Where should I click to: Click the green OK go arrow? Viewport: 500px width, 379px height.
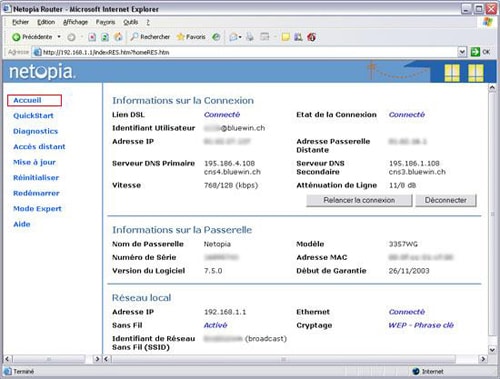(475, 52)
